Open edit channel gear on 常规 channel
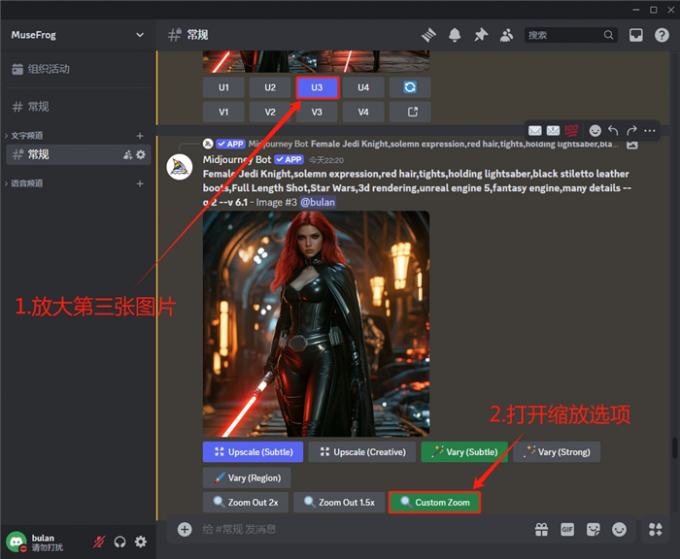 pos(141,154)
